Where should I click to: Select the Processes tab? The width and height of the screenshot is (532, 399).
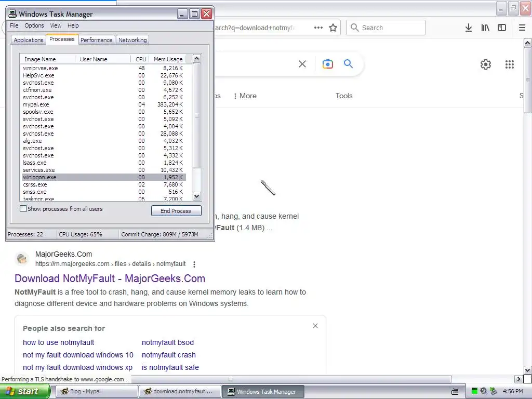click(62, 39)
